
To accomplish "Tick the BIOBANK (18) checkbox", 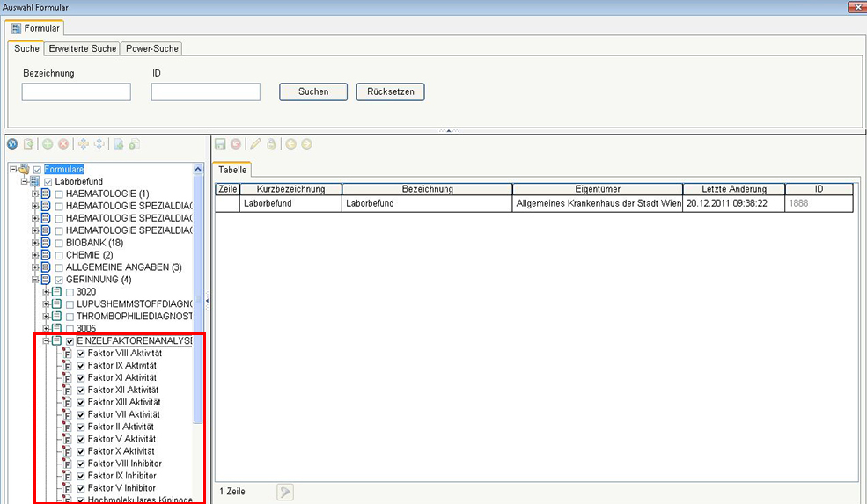I will pos(59,243).
